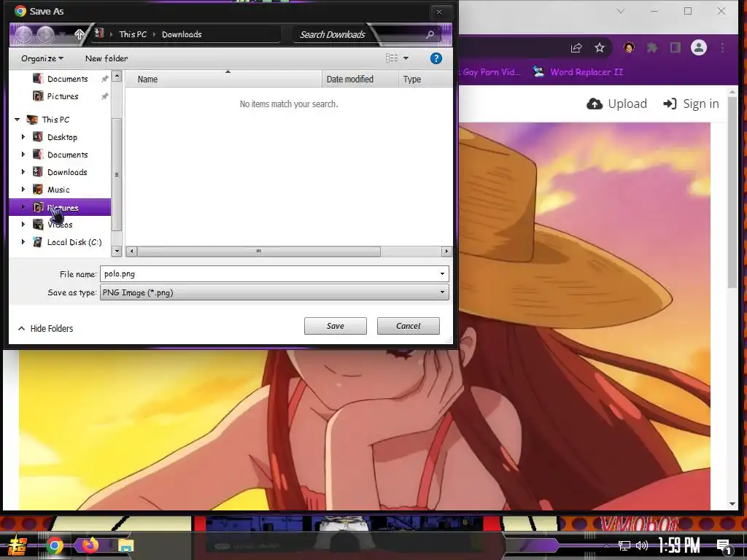Go back in Save As dialog

pos(23,34)
